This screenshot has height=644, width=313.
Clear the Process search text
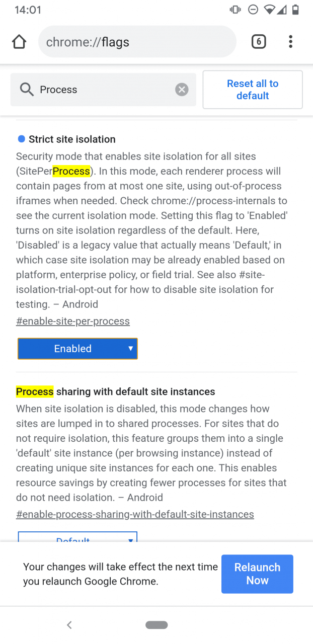[182, 90]
